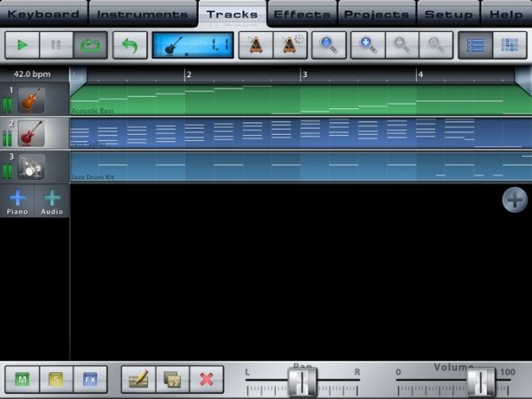Viewport: 532px width, 399px height.
Task: Click the 42.0 bpm tempo display
Action: (34, 75)
